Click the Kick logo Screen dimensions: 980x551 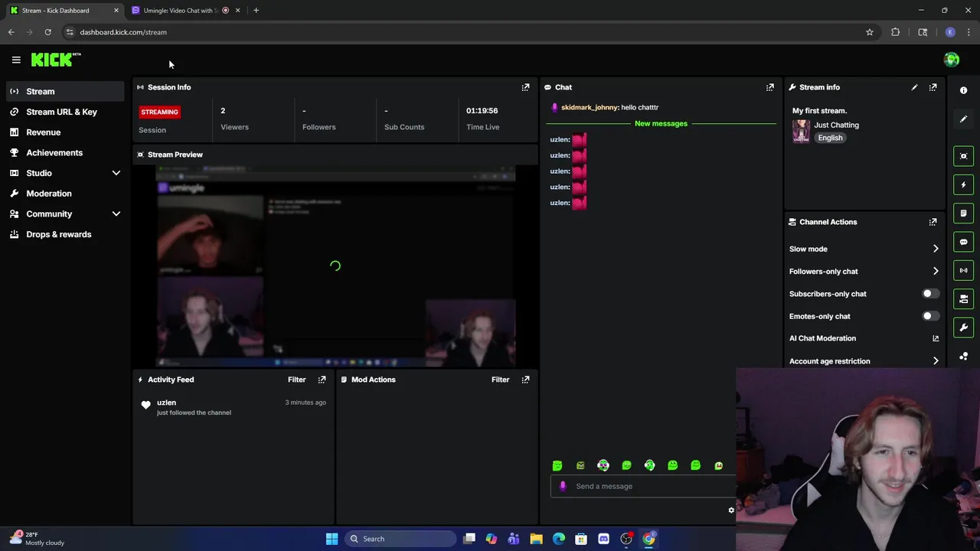[x=56, y=60]
